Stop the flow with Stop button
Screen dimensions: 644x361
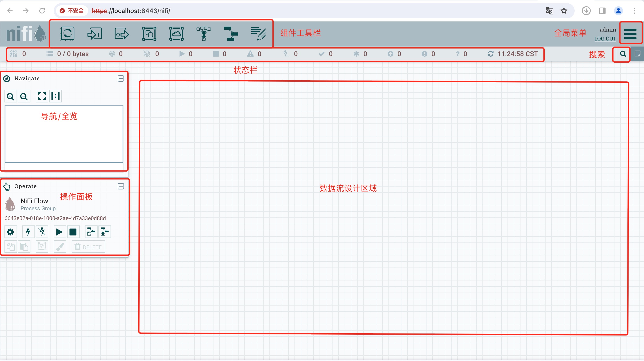click(73, 232)
